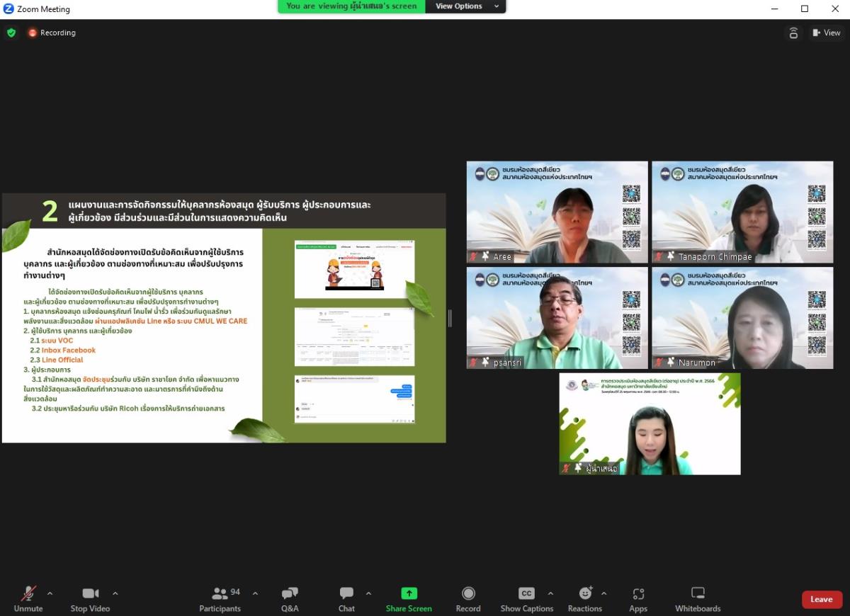850x616 pixels.
Task: Toggle camera with Stop Video
Action: coord(90,599)
